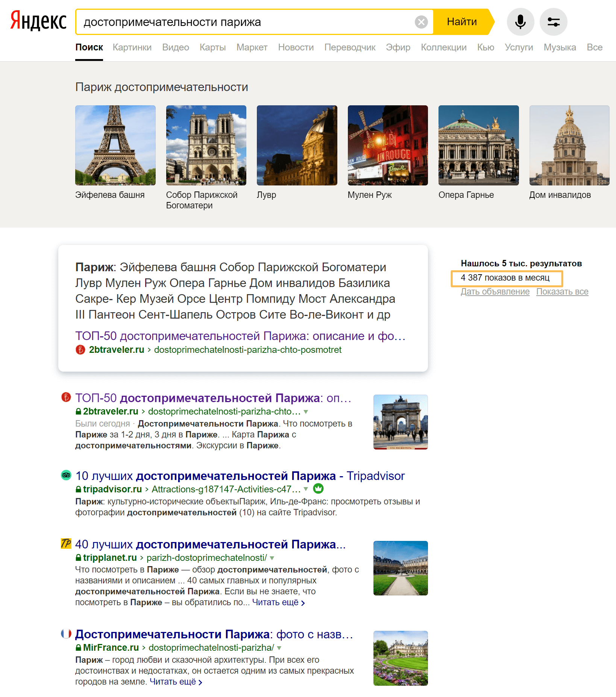Expand the dropdown arrow after the tripadvisor.ru URL
Viewport: 616px width, 697px height.
(306, 489)
